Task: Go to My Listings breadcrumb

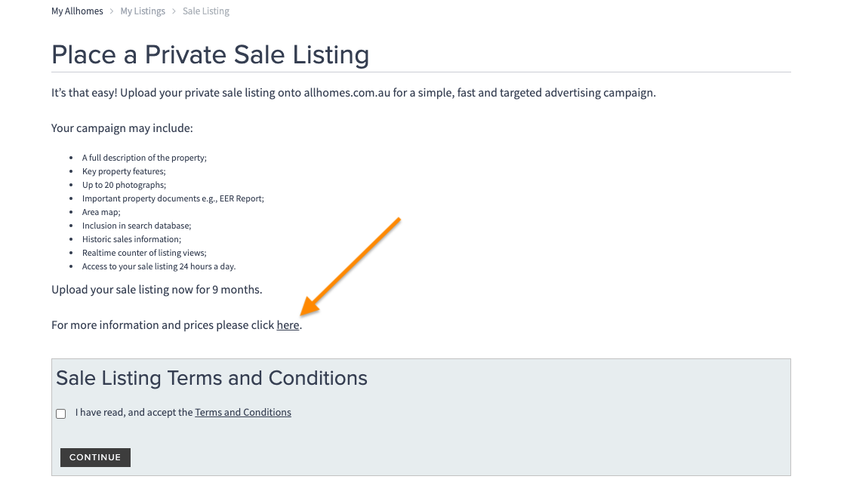Action: pos(143,11)
